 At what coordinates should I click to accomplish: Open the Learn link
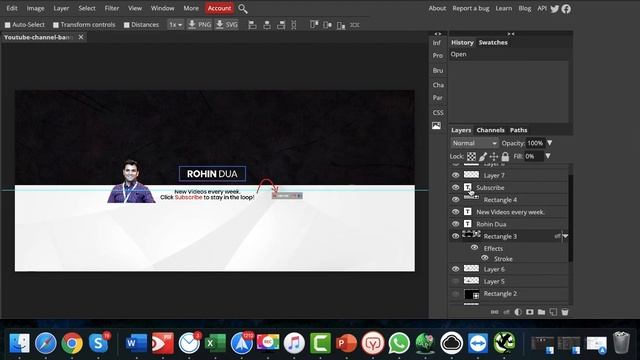504,8
